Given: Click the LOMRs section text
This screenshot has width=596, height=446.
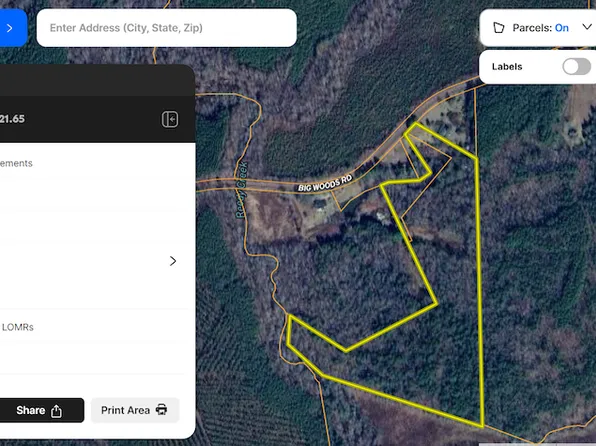Looking at the screenshot, I should pos(17,327).
